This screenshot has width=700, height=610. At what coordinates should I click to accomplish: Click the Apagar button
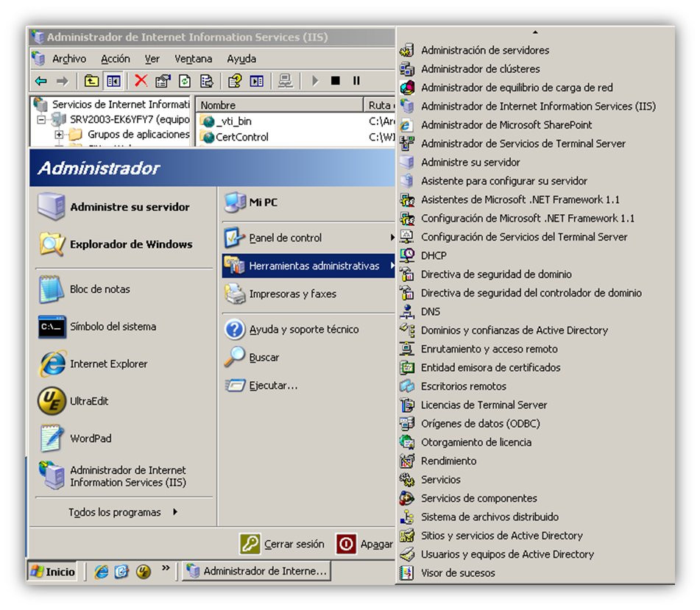pos(365,544)
